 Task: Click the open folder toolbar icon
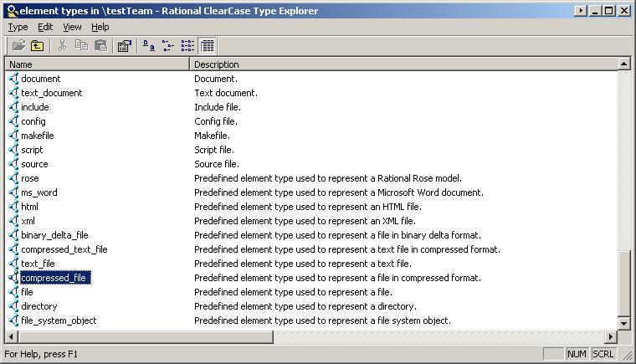tap(18, 46)
